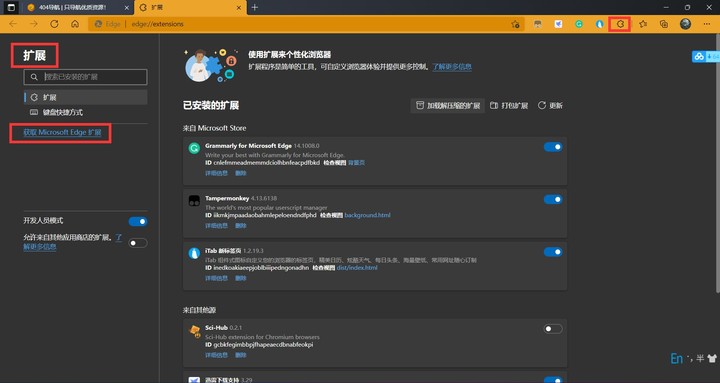Click the iTab icon in the toolbar
The height and width of the screenshot is (383, 720).
point(600,24)
